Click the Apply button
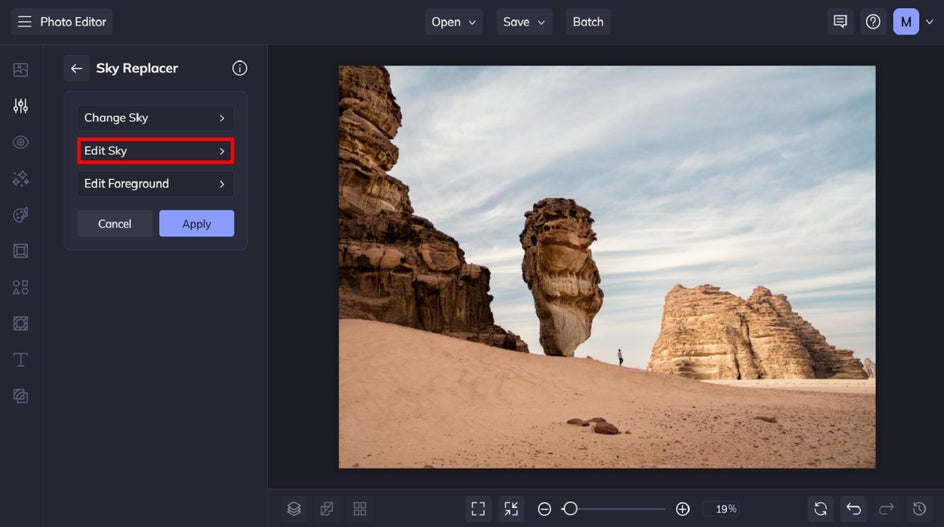The image size is (944, 527). point(196,224)
